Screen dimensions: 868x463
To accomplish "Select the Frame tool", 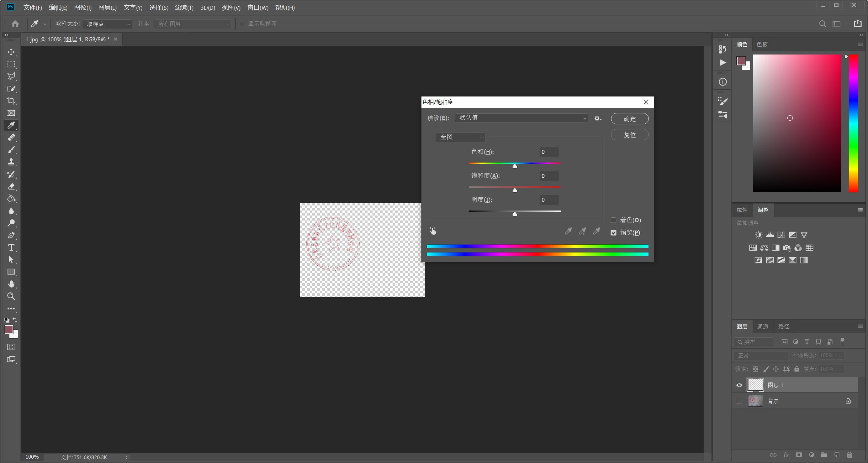I will [11, 113].
